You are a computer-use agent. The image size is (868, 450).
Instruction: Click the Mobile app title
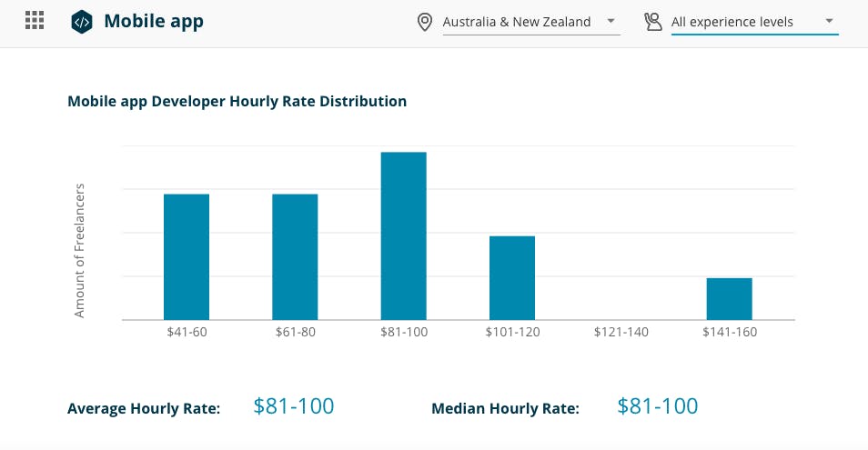tap(154, 21)
